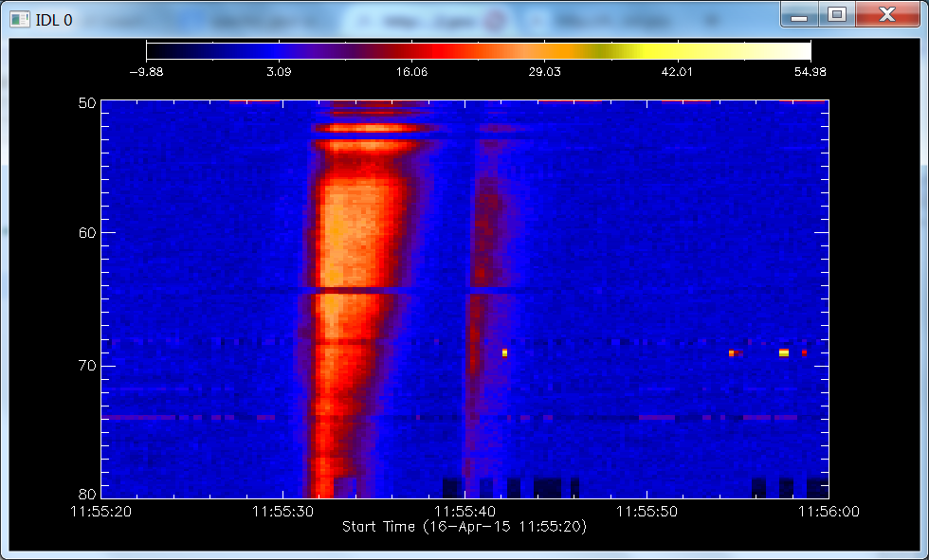Click the 42.01 color bar label
The image size is (929, 560).
coord(677,72)
